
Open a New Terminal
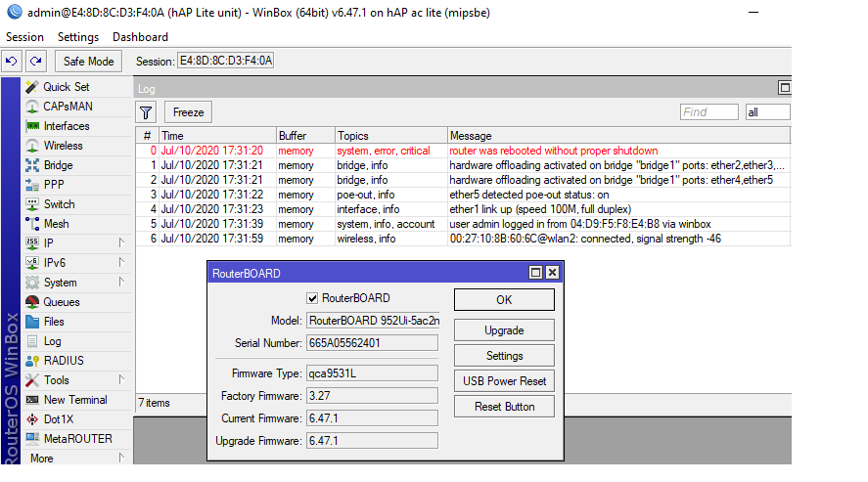pyautogui.click(x=75, y=400)
